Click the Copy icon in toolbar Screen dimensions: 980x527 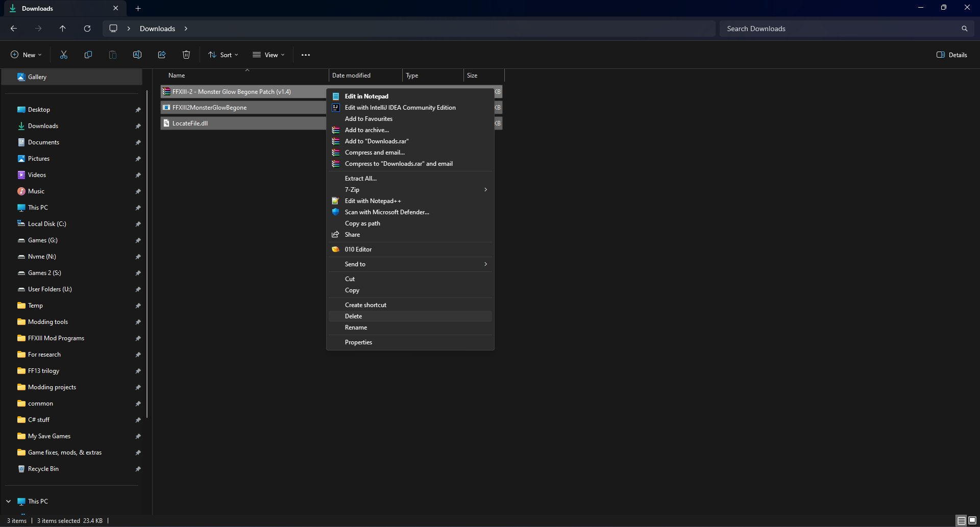[88, 55]
